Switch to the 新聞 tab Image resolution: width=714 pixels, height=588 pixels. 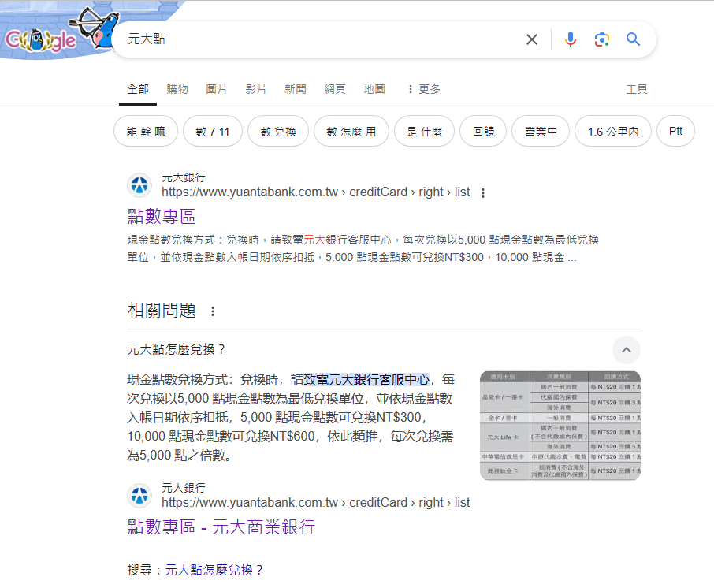point(296,89)
